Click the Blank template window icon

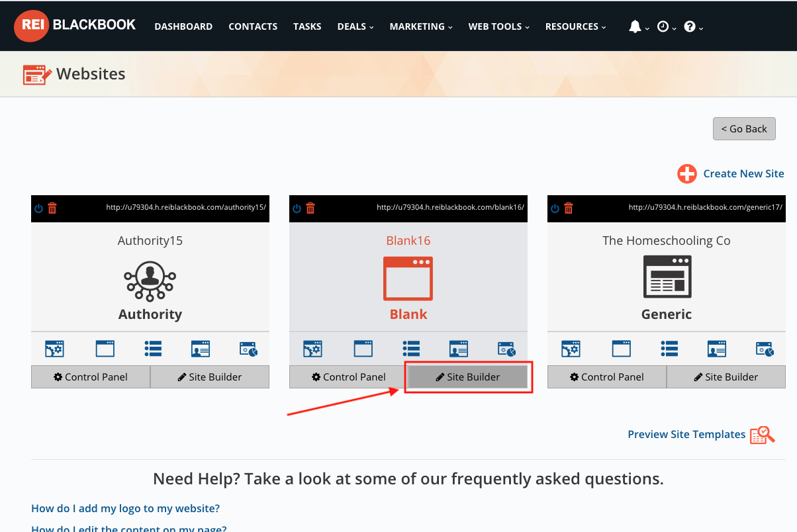[408, 279]
